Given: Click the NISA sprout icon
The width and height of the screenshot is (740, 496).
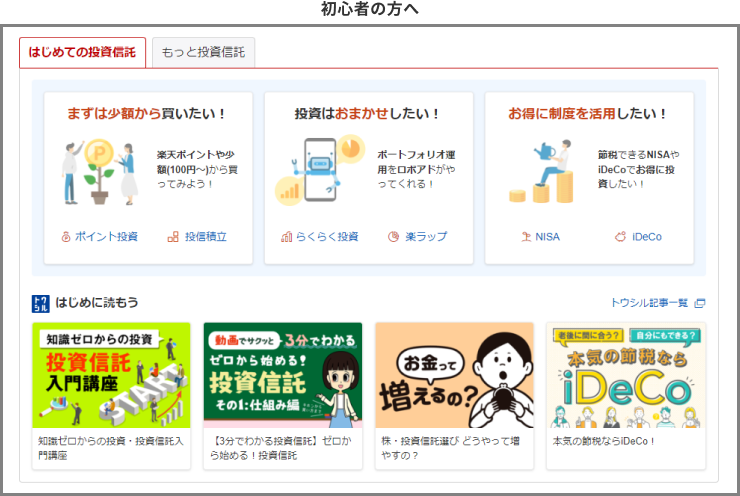Looking at the screenshot, I should (x=526, y=236).
